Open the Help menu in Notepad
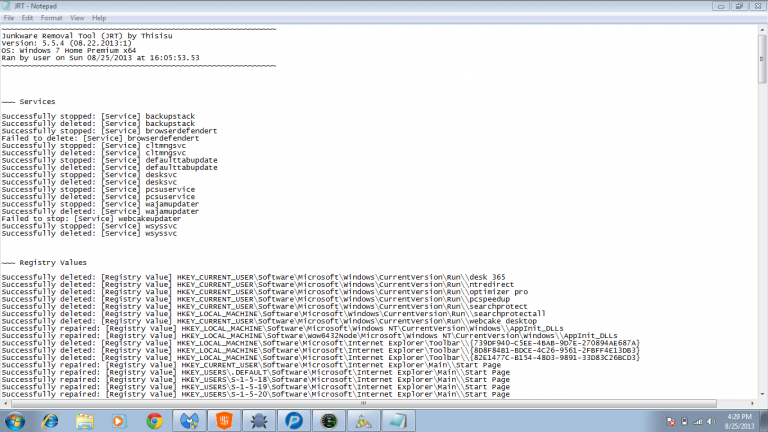Viewport: 768px width, 432px height. tap(99, 18)
